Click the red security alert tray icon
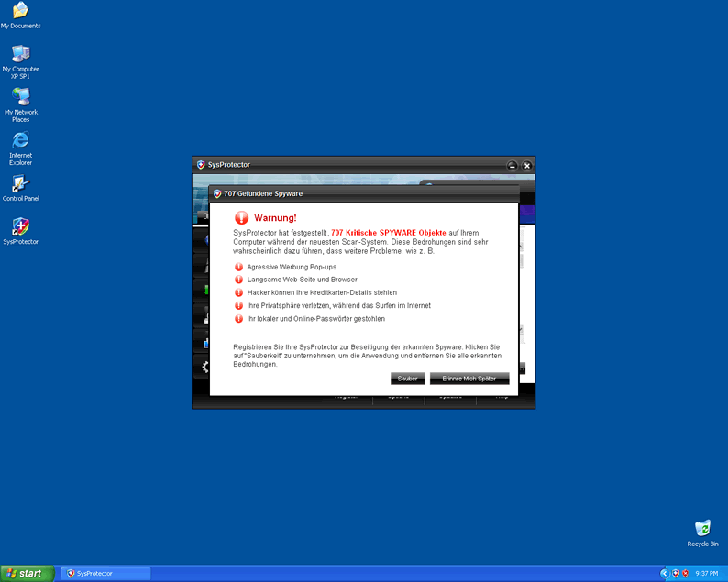 click(x=686, y=573)
